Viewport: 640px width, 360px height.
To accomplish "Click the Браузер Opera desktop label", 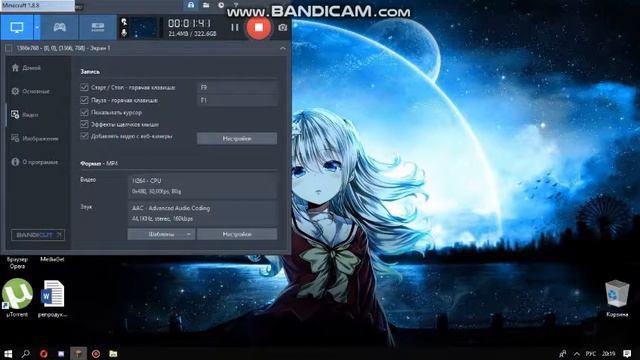I will (17, 262).
